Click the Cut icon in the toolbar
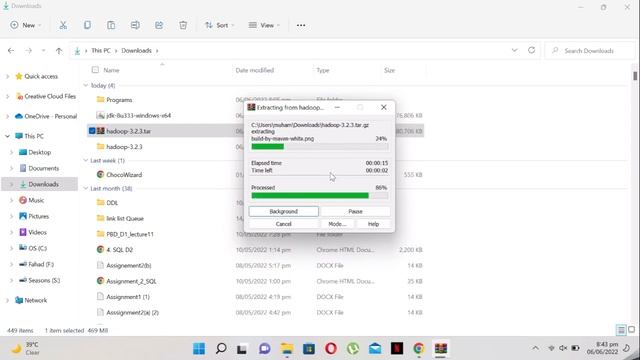The width and height of the screenshot is (640, 360). tap(63, 25)
